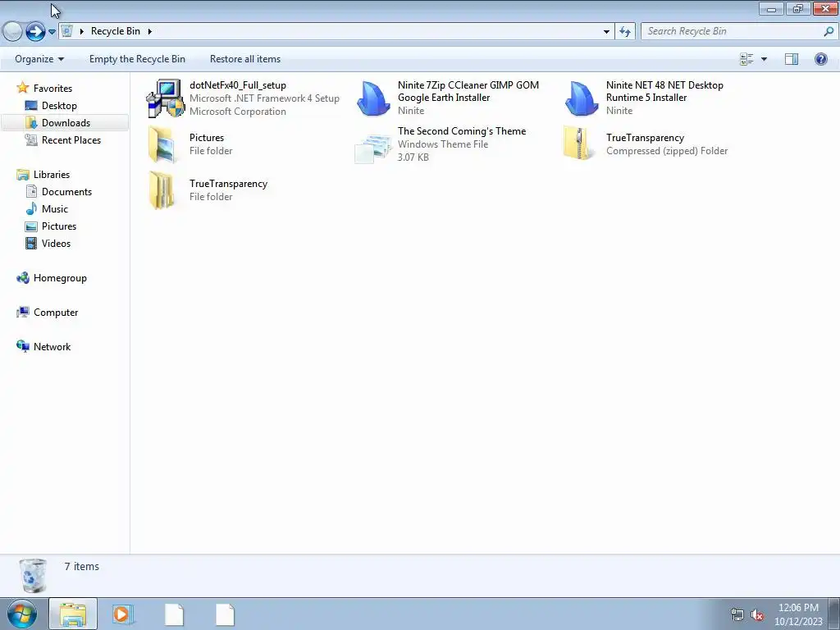Click the search magnifier icon
Viewport: 840px width, 630px height.
(829, 32)
